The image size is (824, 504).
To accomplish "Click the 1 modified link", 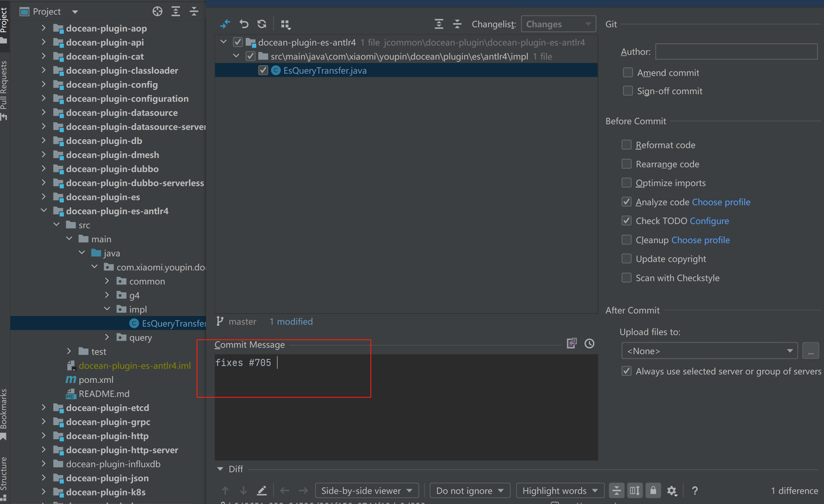I will (x=291, y=322).
